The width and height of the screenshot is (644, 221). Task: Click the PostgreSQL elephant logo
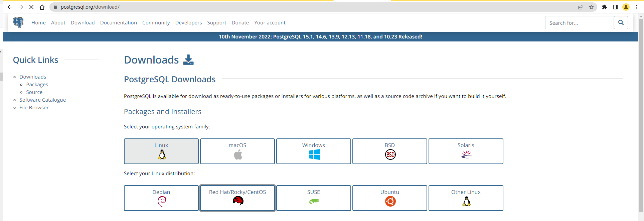point(18,22)
